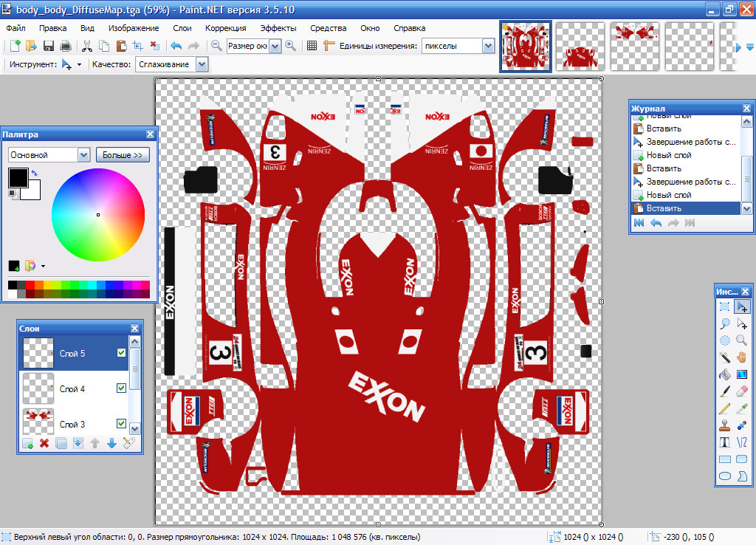Click Rewind history button in Журнал

point(639,223)
